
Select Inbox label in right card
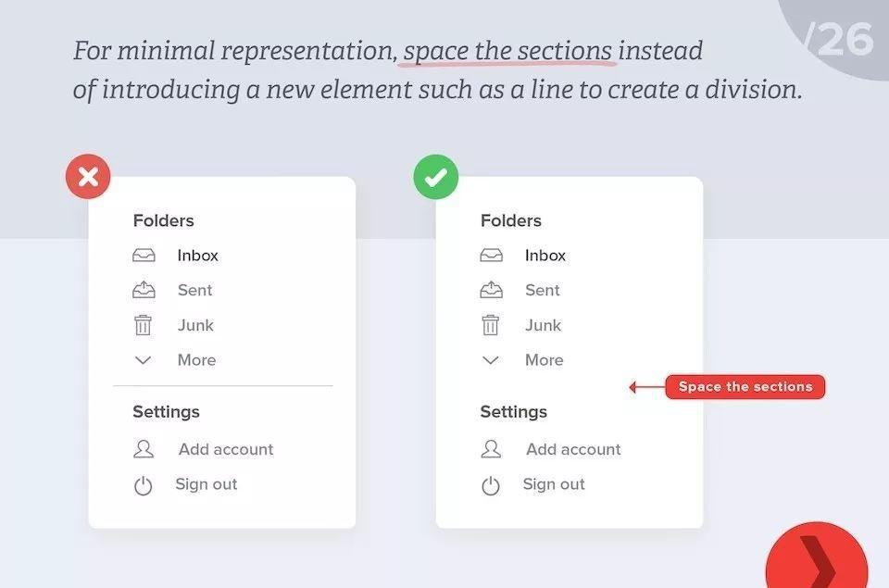click(545, 256)
